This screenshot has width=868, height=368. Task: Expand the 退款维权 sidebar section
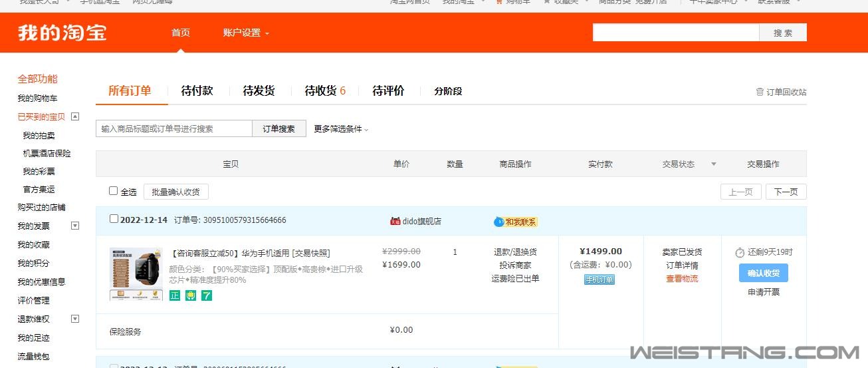point(75,319)
